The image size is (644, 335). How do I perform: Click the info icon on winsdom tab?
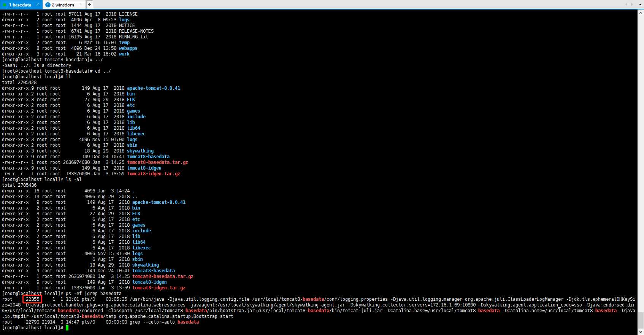click(x=48, y=5)
